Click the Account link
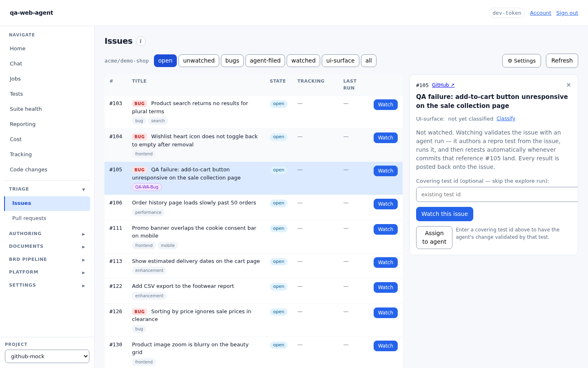The image size is (588, 368). (540, 13)
